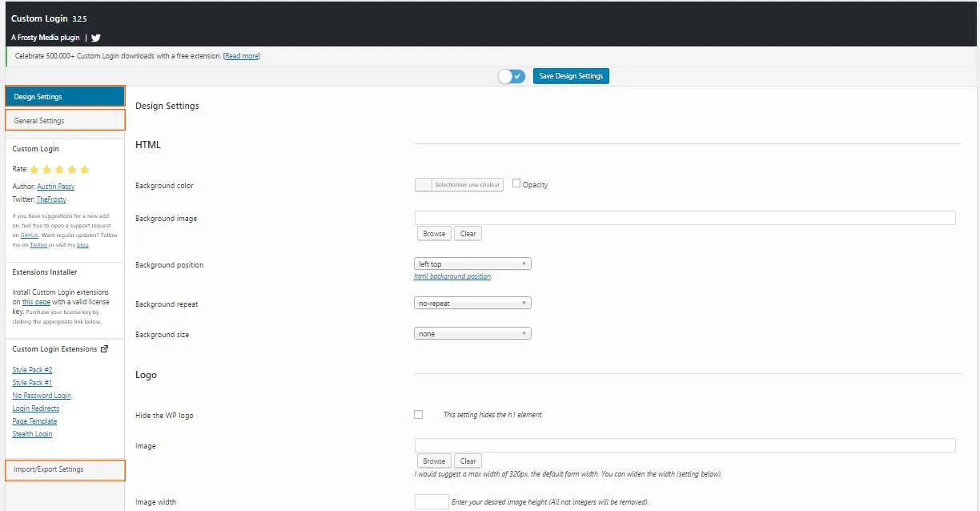Open the html background position link

click(452, 276)
